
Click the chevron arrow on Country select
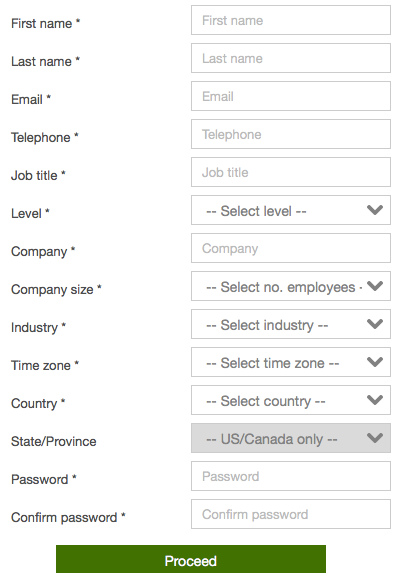[x=375, y=400]
